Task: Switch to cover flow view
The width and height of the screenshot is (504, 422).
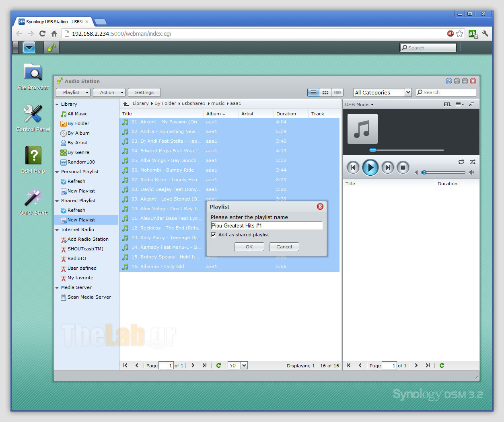Action: (x=337, y=92)
